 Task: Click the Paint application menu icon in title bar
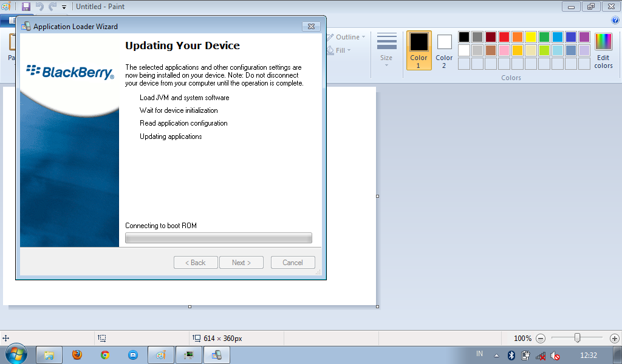(x=6, y=6)
